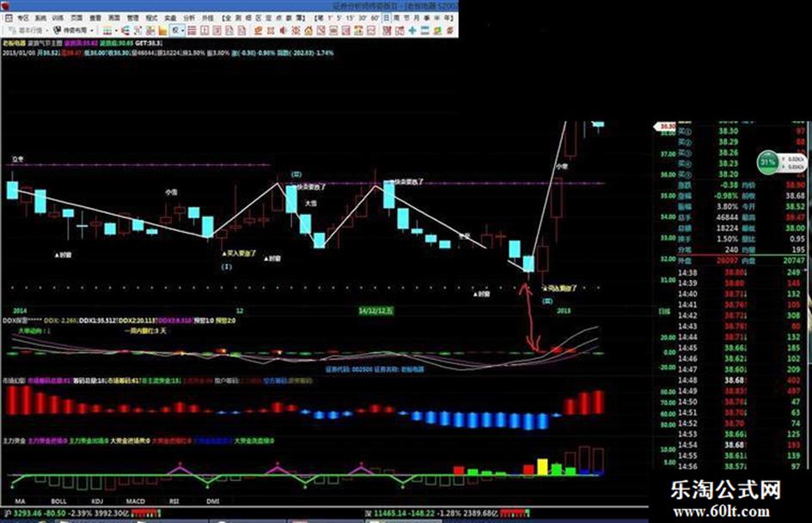Click the red-green E-shaped toolbar icon
Image resolution: width=812 pixels, height=523 pixels.
[x=125, y=31]
